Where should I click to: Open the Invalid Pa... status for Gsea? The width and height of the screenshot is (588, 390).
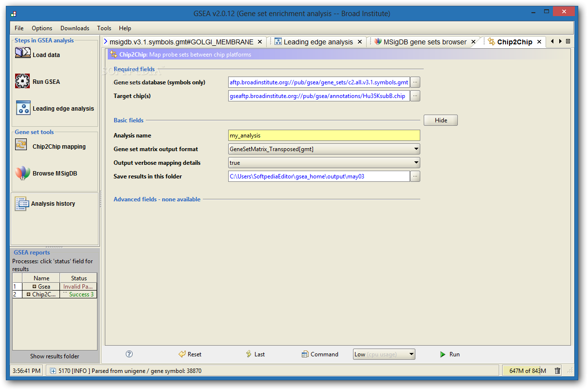(78, 287)
